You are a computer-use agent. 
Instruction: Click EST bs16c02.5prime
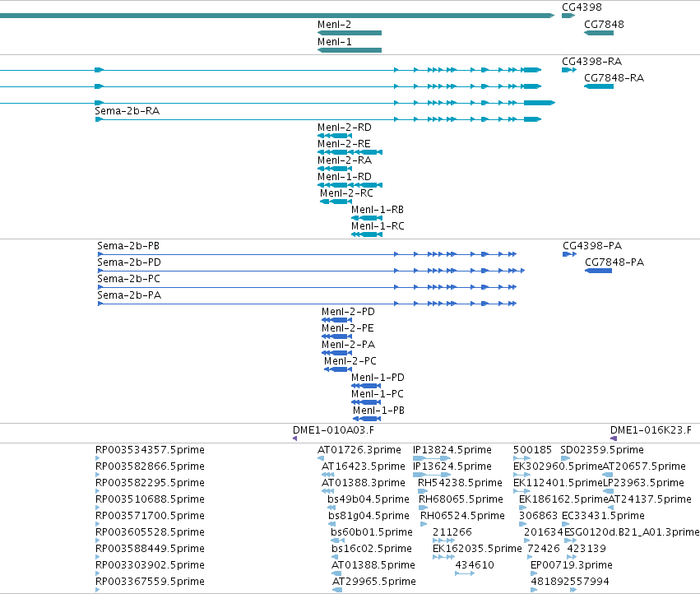[335, 557]
